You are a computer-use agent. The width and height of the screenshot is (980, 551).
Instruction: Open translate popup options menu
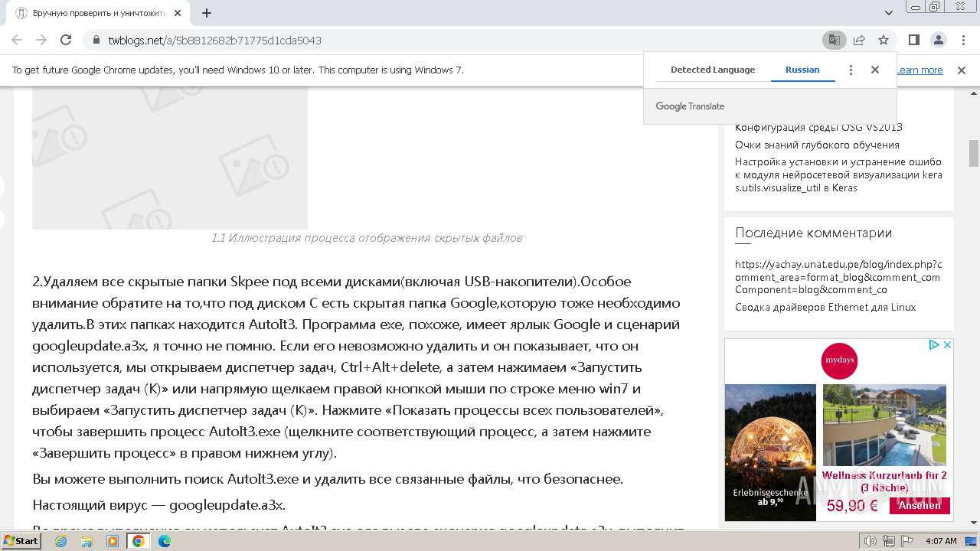coord(851,70)
